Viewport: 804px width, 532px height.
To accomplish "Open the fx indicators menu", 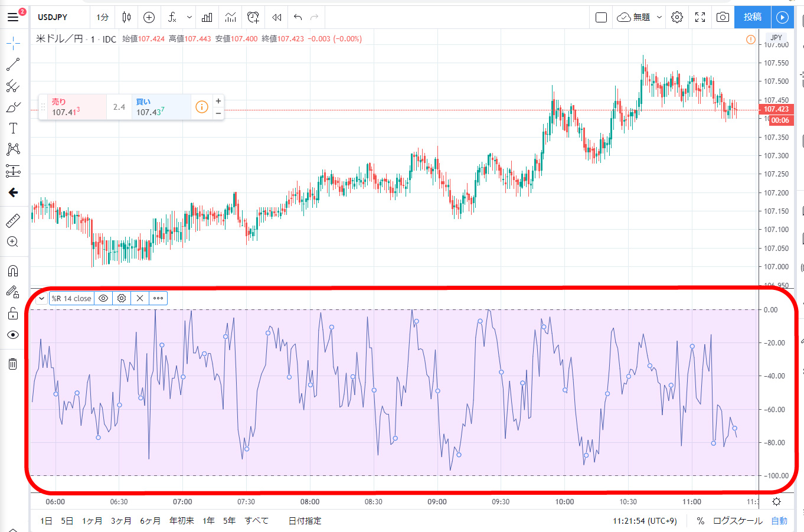I will point(172,17).
